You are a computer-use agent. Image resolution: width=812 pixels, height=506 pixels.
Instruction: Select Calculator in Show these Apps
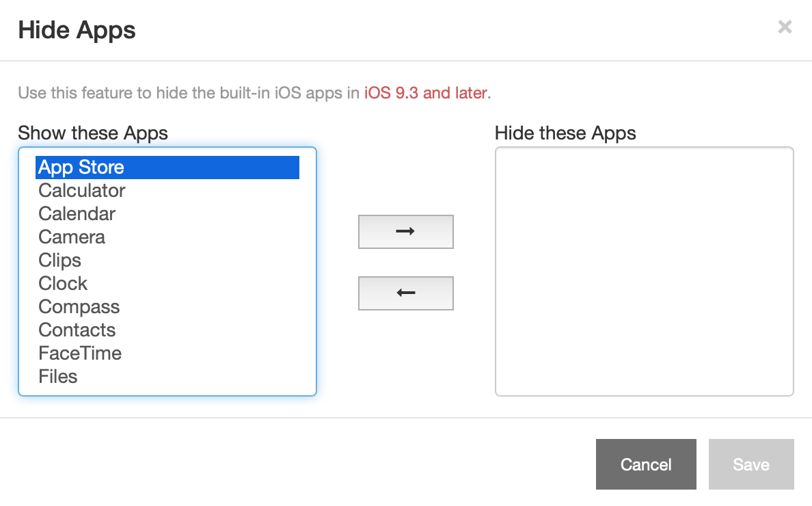coord(167,191)
